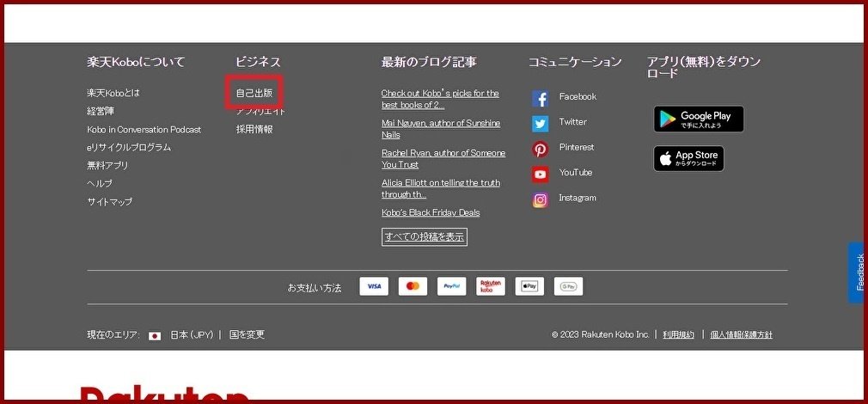Open 個人情報保護方針 privacy link
868x404 pixels.
[741, 335]
